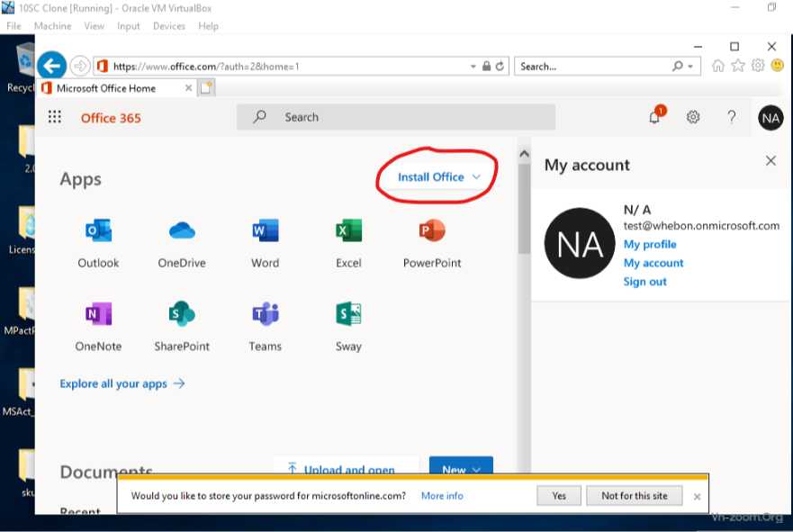Open the Word app
The height and width of the screenshot is (532, 793).
pyautogui.click(x=265, y=232)
